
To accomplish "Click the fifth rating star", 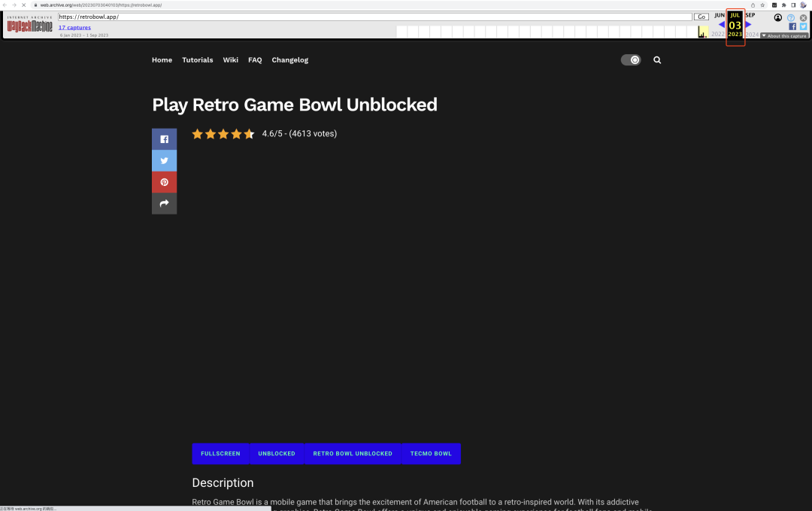I will (x=249, y=134).
